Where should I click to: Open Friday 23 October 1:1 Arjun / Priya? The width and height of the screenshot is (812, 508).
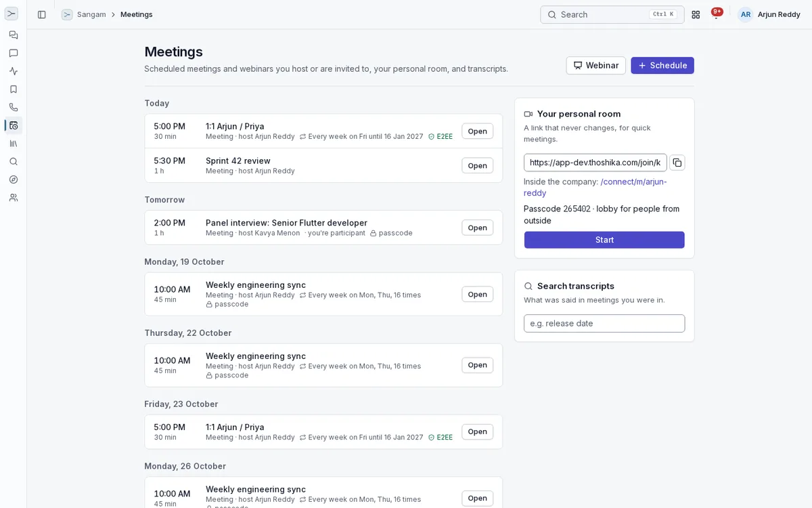477,431
